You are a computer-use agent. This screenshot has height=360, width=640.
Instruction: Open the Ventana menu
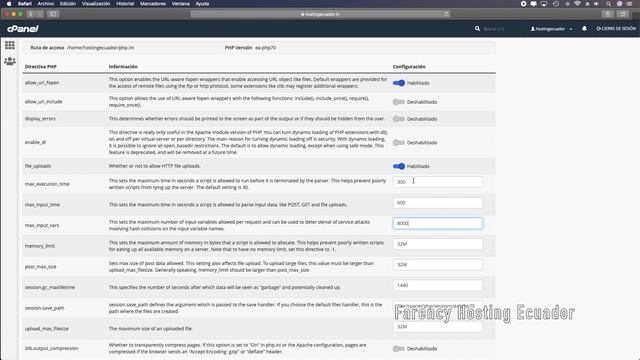180,4
